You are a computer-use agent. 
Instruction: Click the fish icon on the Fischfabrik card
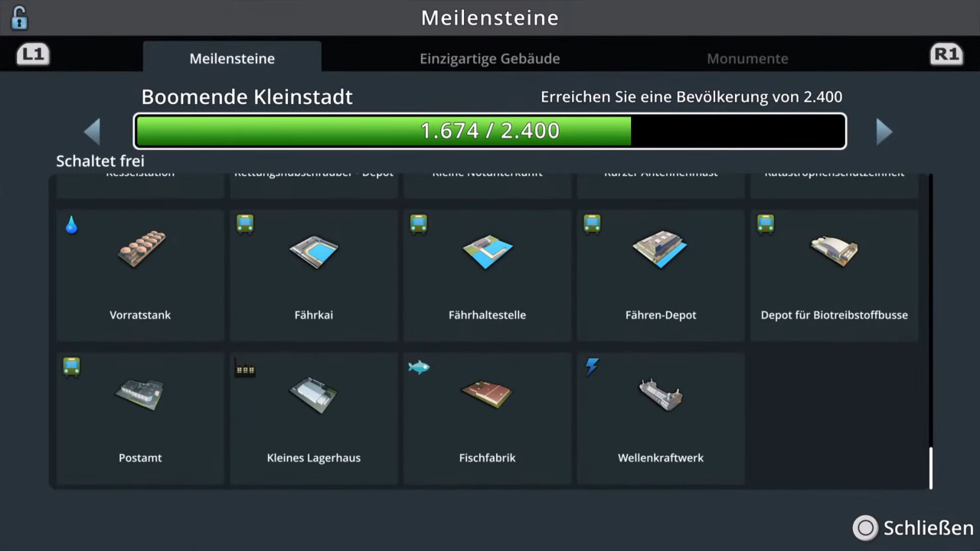(419, 367)
